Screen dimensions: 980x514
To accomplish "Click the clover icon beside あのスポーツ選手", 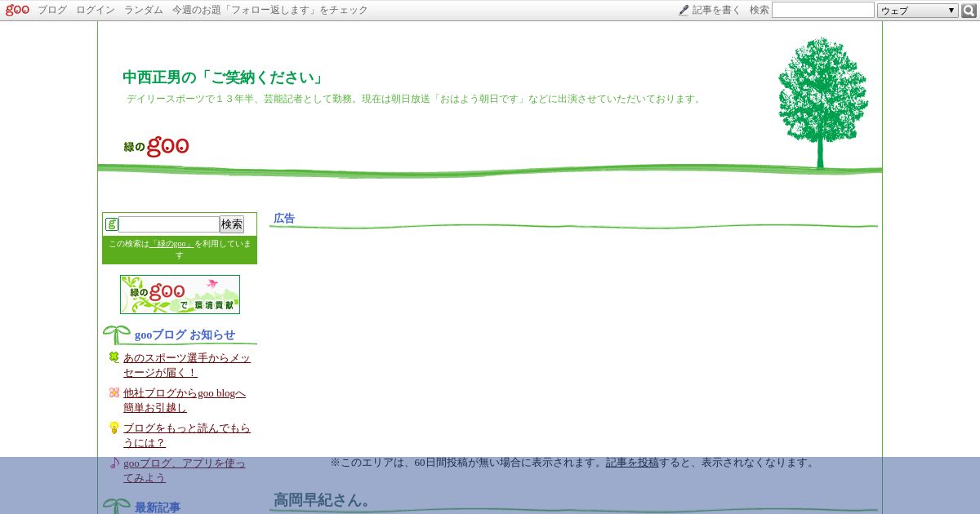I will coord(114,357).
